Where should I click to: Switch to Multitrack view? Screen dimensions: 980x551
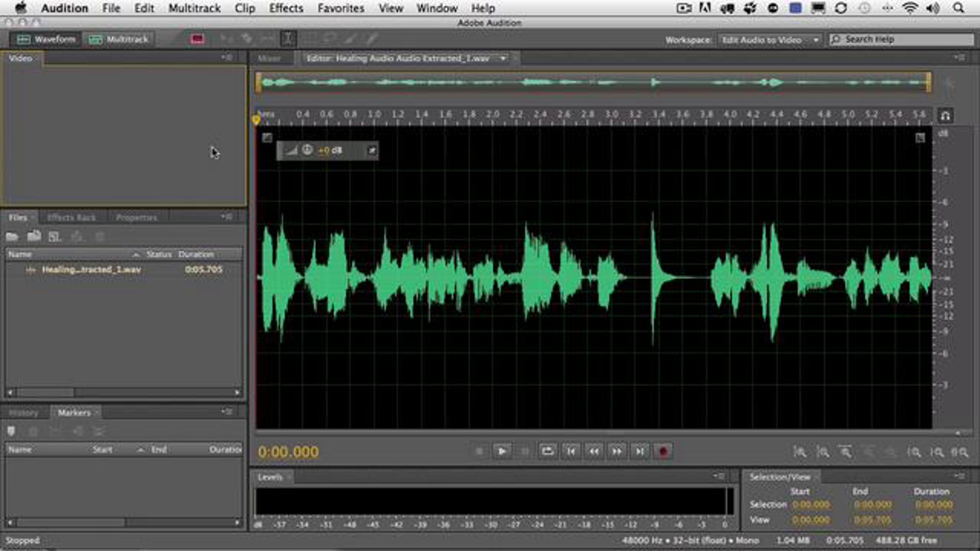118,40
